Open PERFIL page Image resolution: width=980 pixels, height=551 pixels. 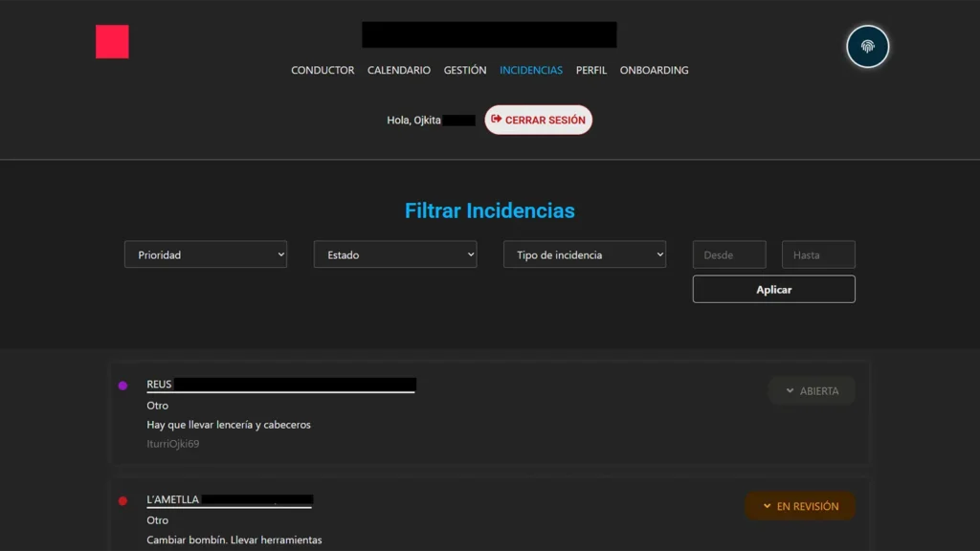pyautogui.click(x=591, y=70)
